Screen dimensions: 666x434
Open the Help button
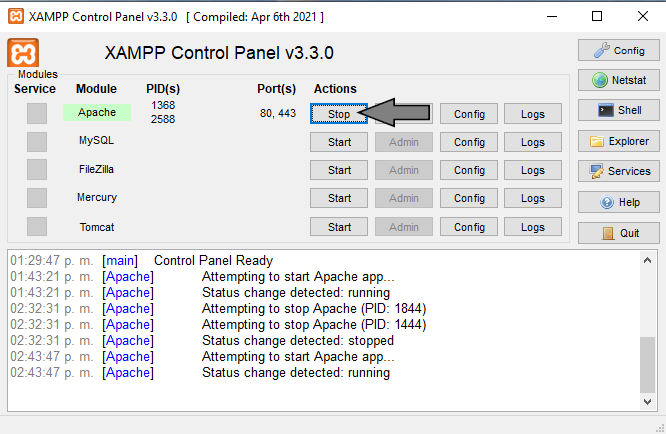618,202
